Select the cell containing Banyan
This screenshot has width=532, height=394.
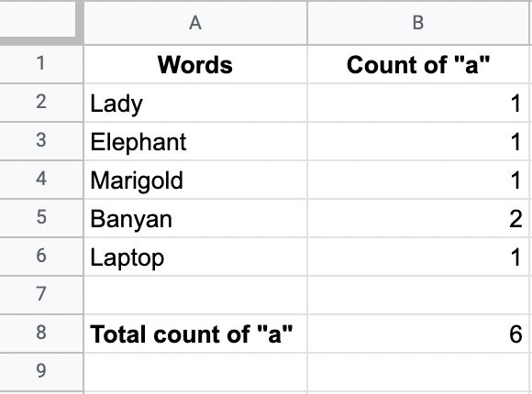(195, 218)
